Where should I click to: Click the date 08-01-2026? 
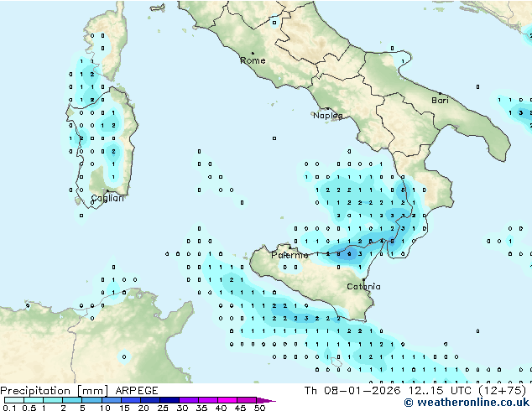(362, 391)
